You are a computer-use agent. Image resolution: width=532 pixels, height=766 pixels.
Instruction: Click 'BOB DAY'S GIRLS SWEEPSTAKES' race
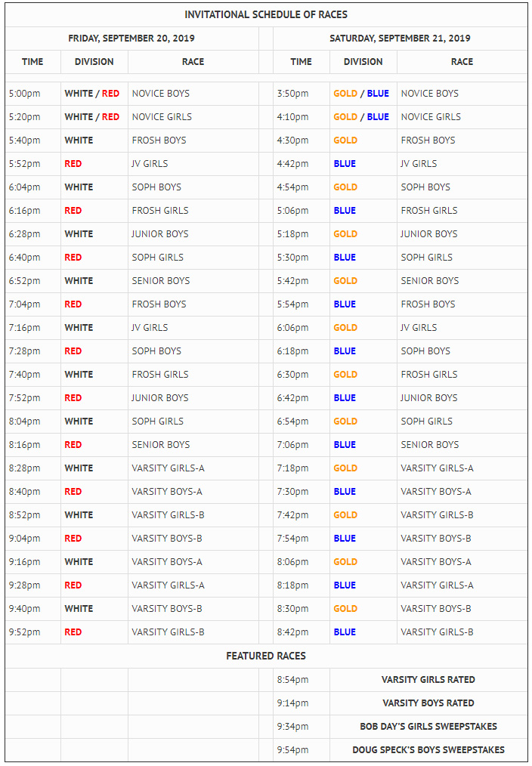428,727
